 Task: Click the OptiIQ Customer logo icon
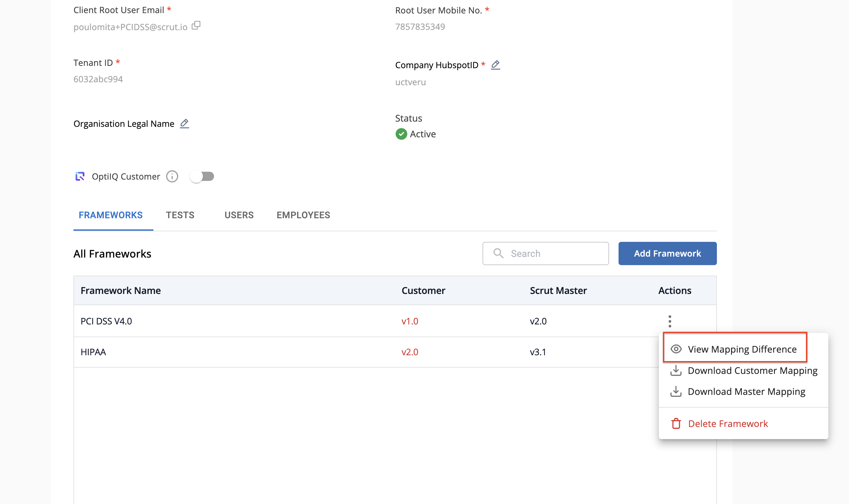coord(80,176)
